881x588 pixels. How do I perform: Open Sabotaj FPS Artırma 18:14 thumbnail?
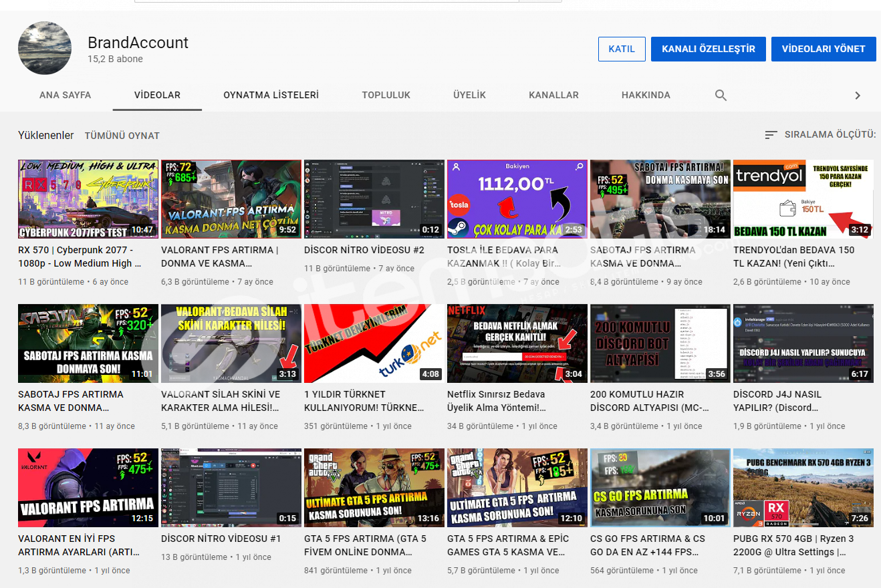660,199
